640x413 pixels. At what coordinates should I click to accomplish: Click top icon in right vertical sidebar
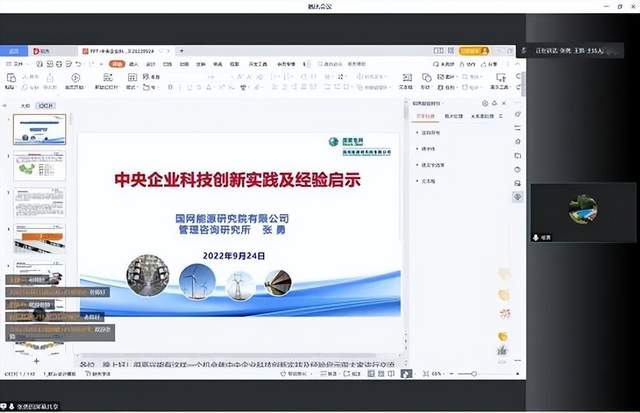(x=518, y=115)
